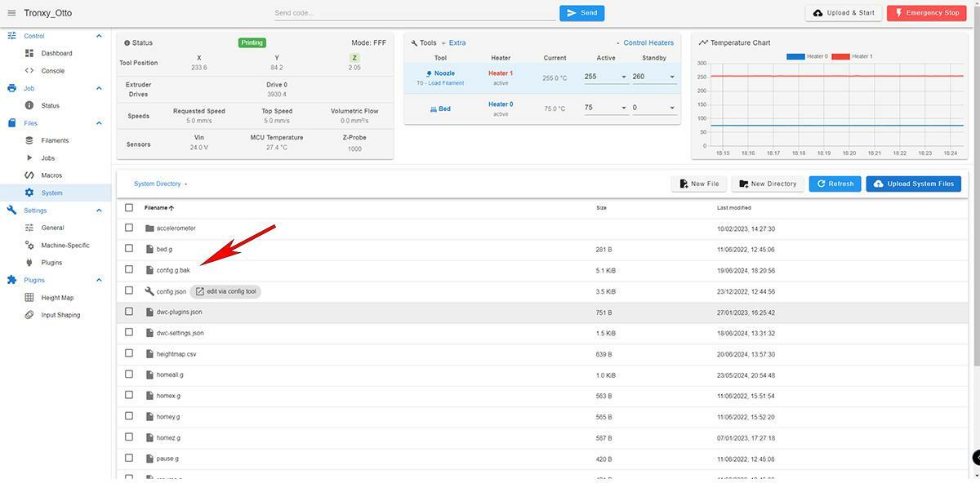Click the hamburger menu icon
Screen dimensions: 980x492
(x=11, y=13)
